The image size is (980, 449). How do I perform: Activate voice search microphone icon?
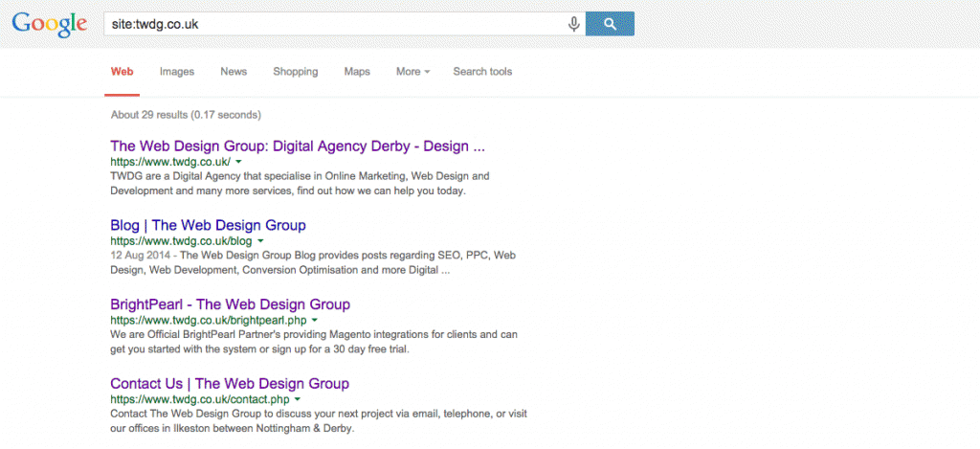point(573,24)
